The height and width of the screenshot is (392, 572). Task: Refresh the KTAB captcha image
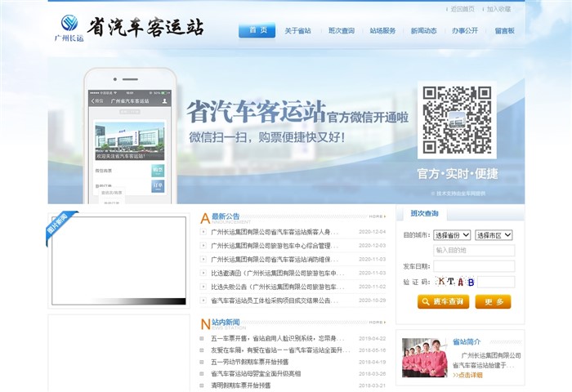tap(455, 282)
